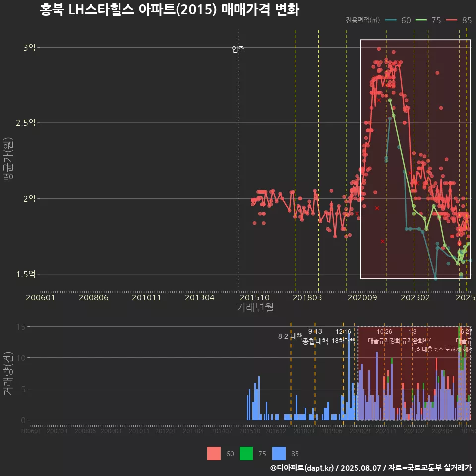This screenshot has height=476, width=476.
Task: Click the 15 tick label on volume chart
Action: point(21,327)
